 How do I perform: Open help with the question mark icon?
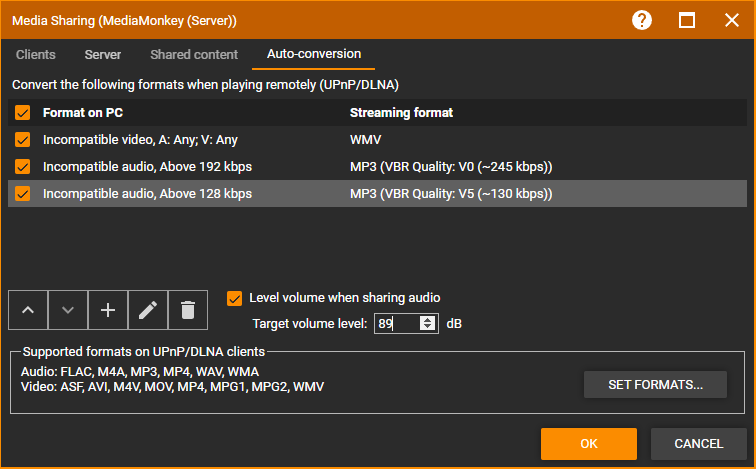click(642, 20)
